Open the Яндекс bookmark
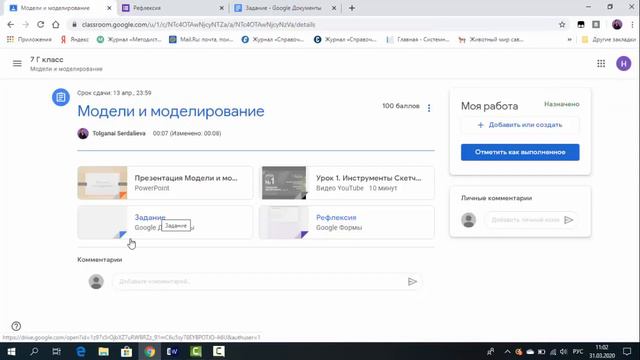This screenshot has height=360, width=640. point(75,40)
